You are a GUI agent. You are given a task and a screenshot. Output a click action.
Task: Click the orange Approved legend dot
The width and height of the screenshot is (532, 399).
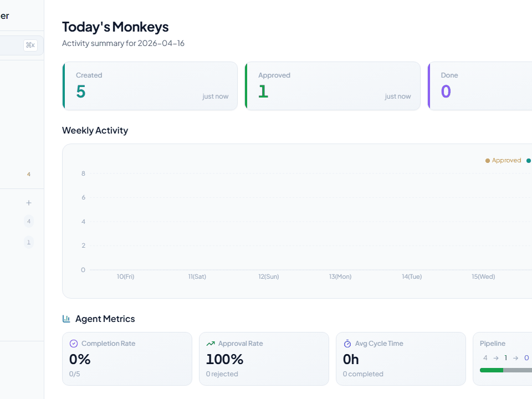[487, 160]
